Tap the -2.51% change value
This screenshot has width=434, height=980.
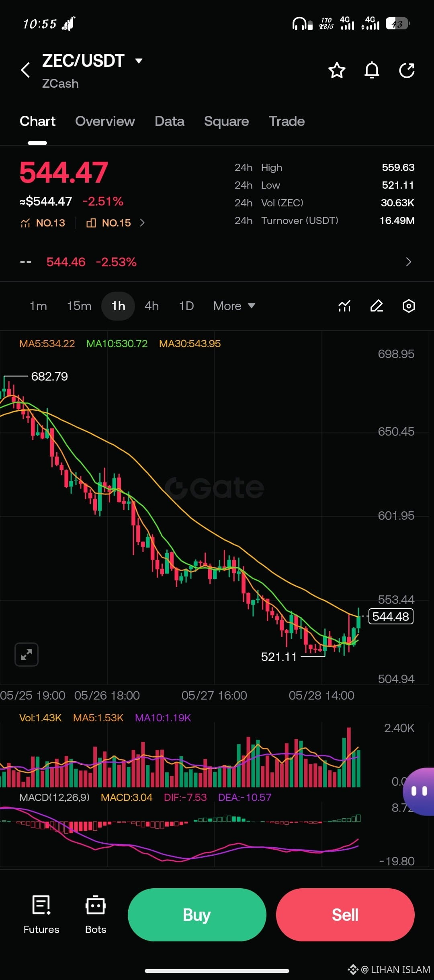point(103,201)
